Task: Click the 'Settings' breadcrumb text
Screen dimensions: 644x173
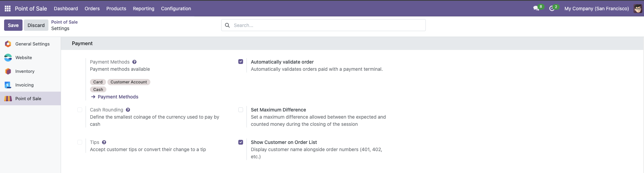Action: point(60,28)
